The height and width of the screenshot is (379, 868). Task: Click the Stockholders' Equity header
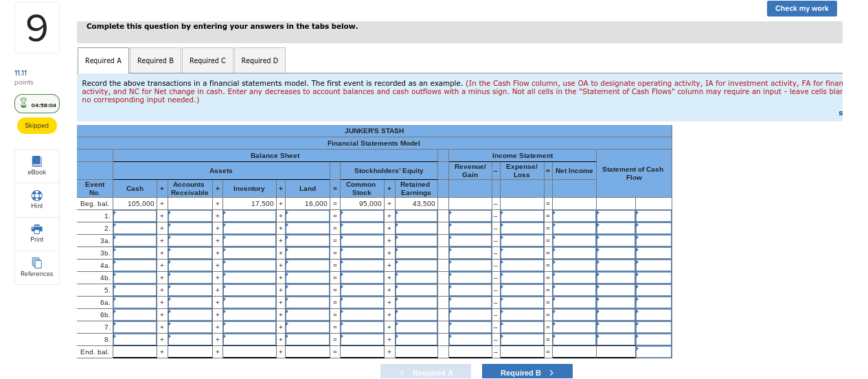click(389, 170)
